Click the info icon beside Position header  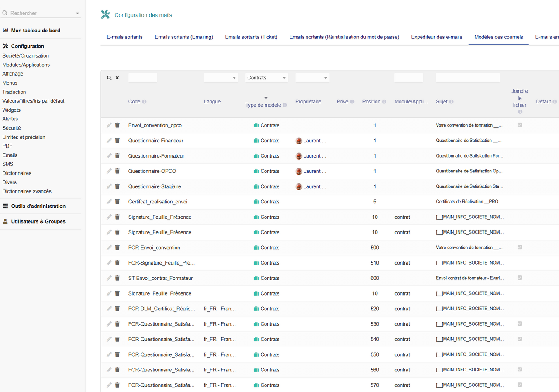tap(384, 102)
